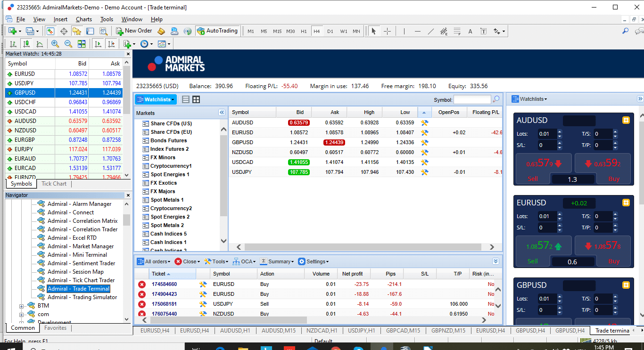Select the crosshair tool

coord(387,31)
